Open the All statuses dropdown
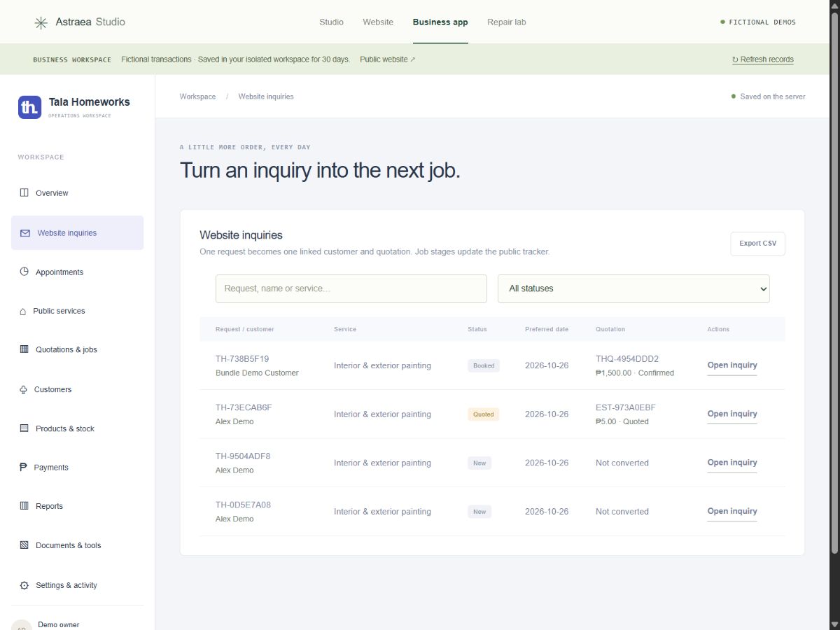Viewport: 840px width, 630px height. pyautogui.click(x=633, y=288)
